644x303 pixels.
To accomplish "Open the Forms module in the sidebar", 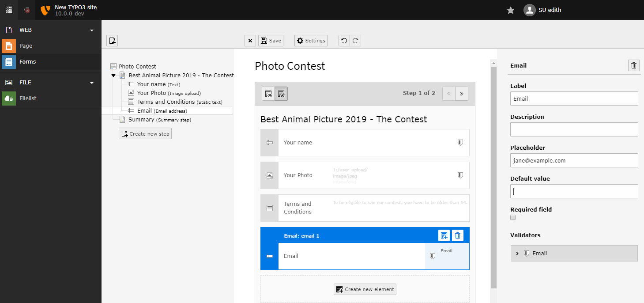I will pyautogui.click(x=26, y=61).
